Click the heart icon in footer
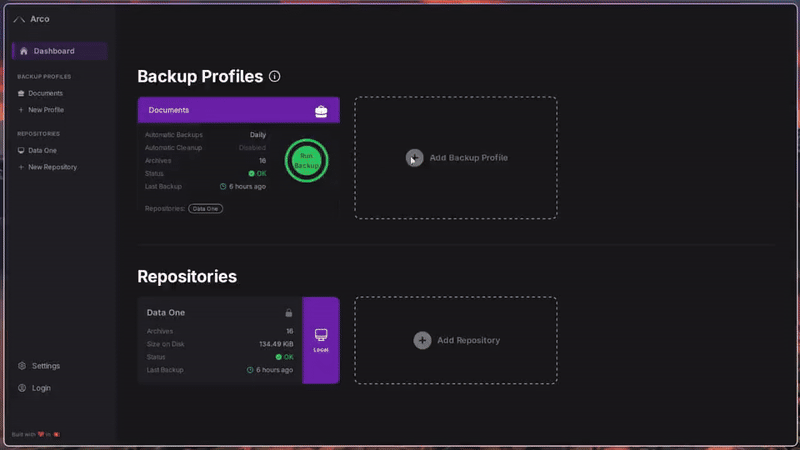Screen dimensions: 800x450 click(x=41, y=435)
